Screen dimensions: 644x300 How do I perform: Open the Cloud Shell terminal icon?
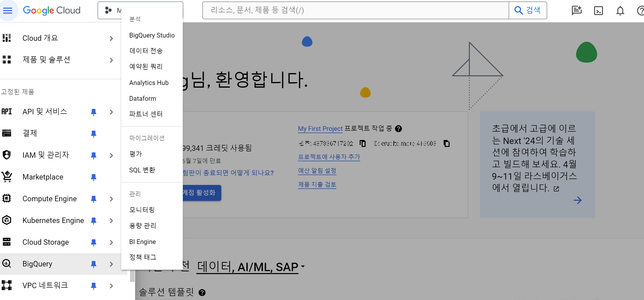tap(598, 10)
